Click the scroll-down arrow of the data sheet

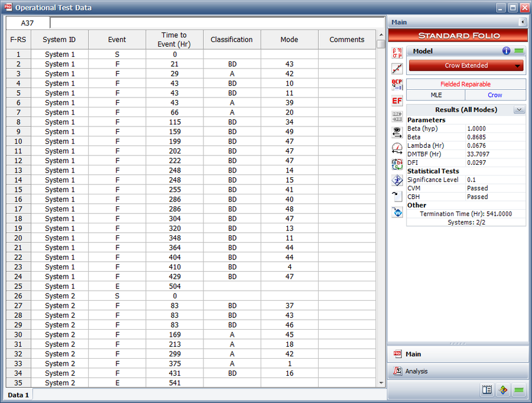coord(381,383)
